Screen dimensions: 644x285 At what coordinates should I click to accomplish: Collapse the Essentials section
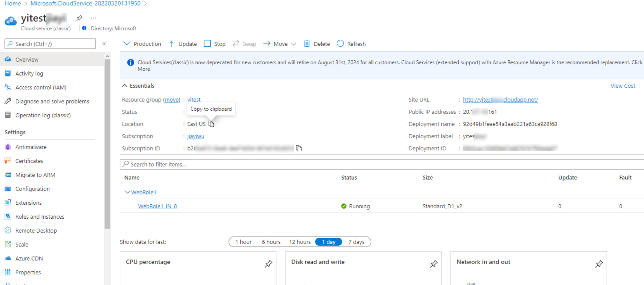tap(124, 86)
